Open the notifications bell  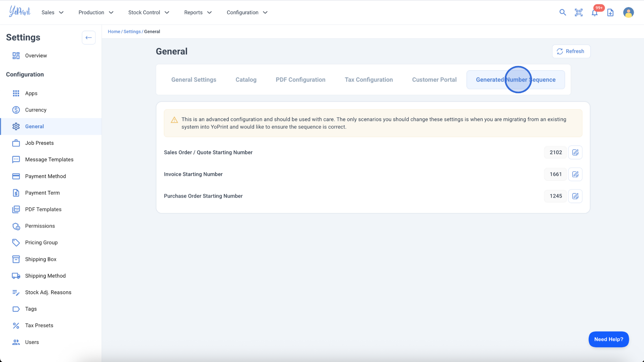[x=594, y=13]
